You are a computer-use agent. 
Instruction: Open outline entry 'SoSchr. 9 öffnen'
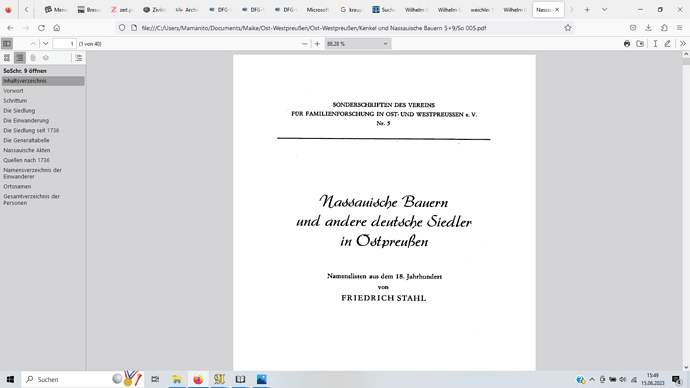pyautogui.click(x=25, y=71)
